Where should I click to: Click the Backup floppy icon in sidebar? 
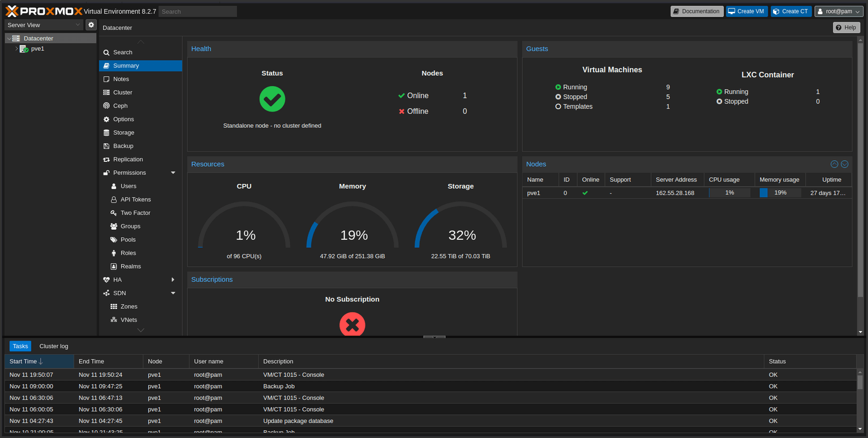tap(106, 146)
